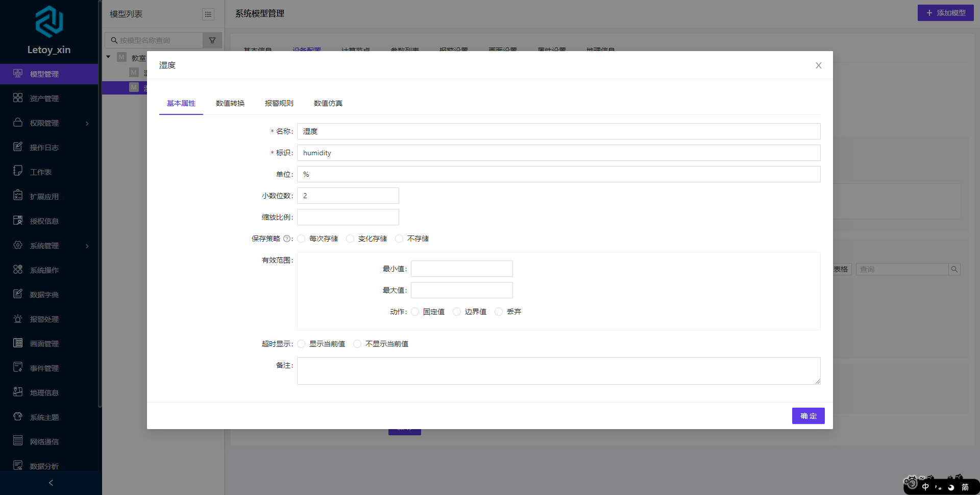Click the 确定 confirm button
This screenshot has width=980, height=495.
coord(808,416)
